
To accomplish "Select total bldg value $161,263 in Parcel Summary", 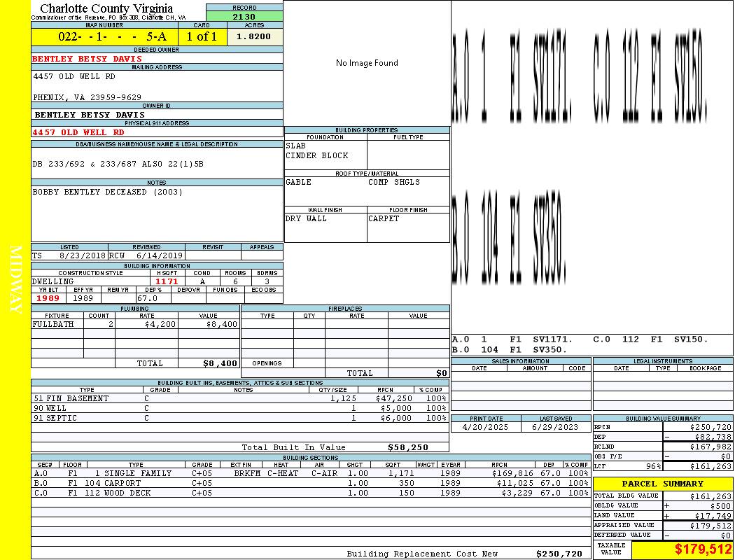I will coord(710,496).
